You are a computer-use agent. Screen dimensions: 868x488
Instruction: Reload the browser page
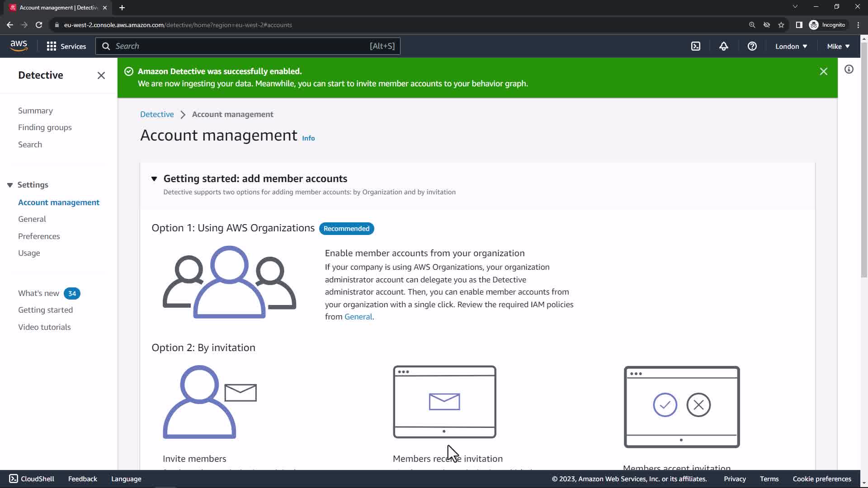point(39,25)
